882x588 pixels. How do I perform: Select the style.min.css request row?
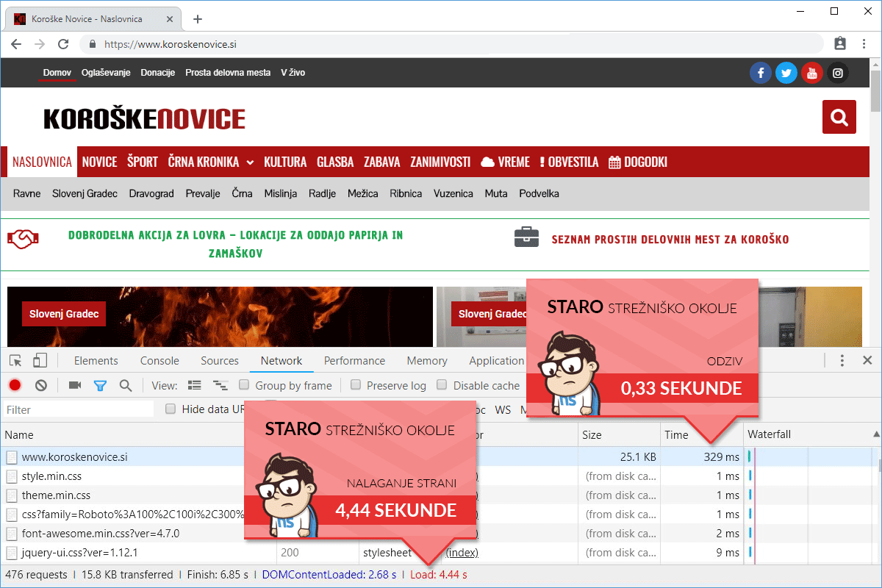pos(51,476)
